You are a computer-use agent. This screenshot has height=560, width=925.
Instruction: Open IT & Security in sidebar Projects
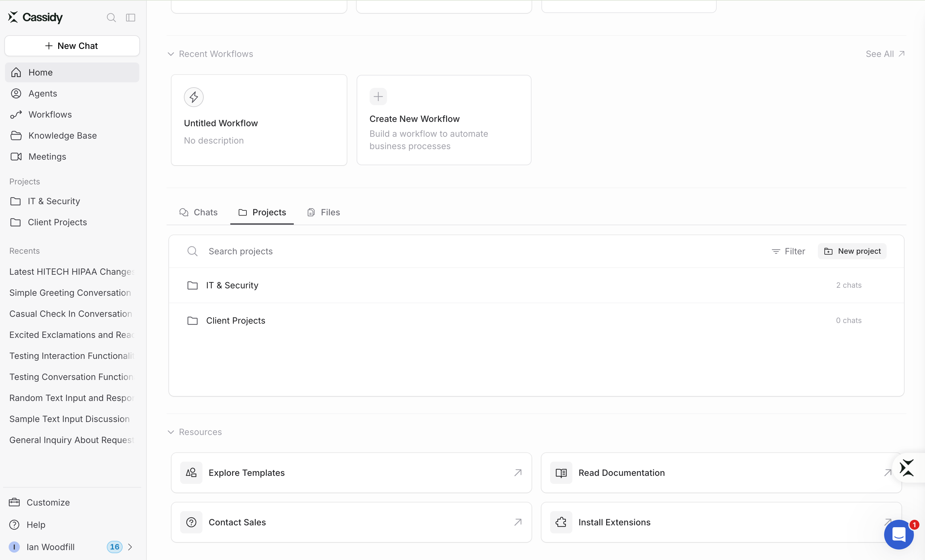[72, 201]
